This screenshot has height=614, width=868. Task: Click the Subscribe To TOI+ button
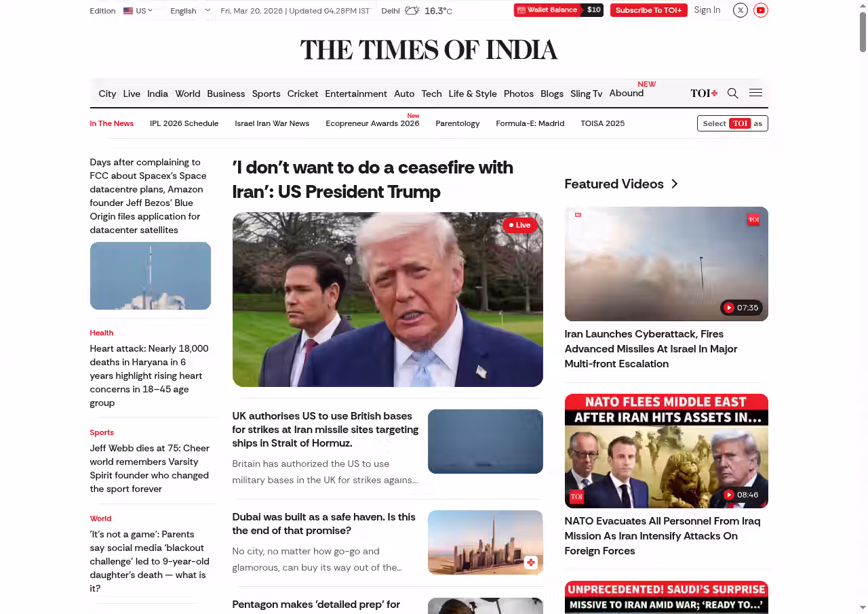648,10
